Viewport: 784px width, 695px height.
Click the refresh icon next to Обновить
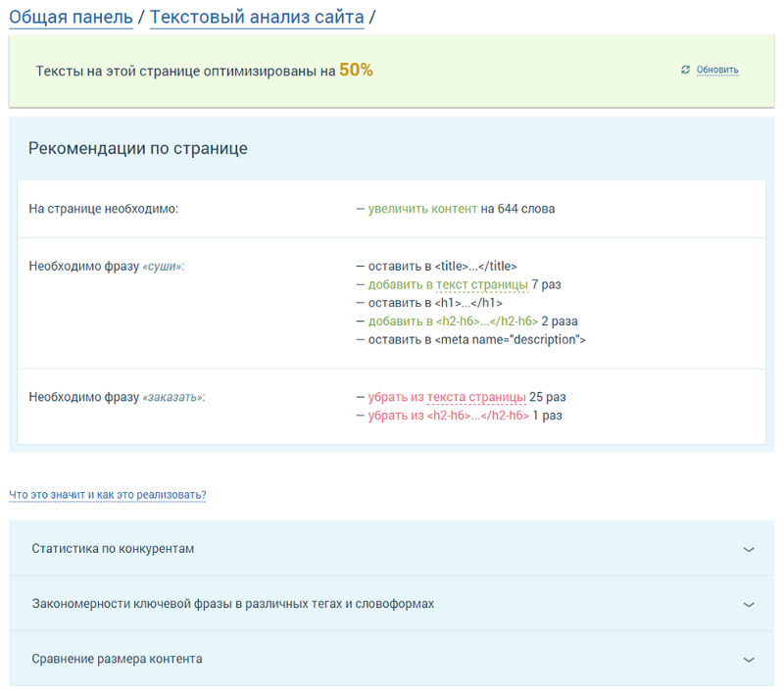(x=685, y=70)
